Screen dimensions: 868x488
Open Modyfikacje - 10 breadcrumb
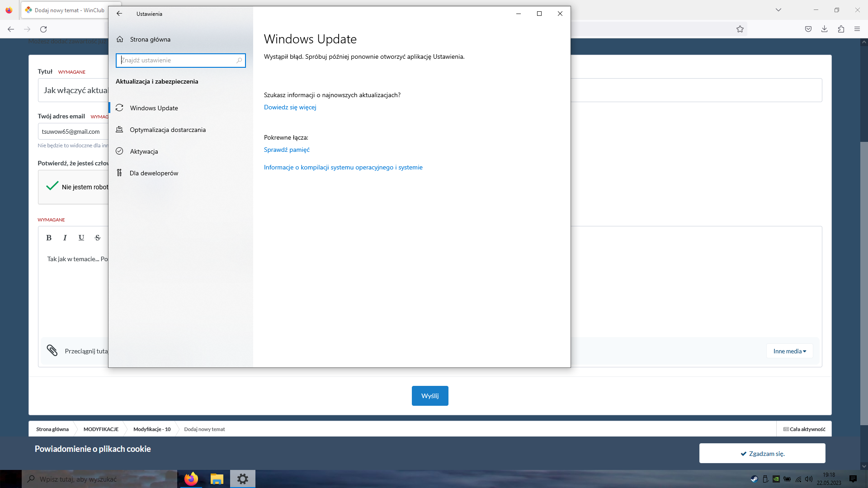152,429
